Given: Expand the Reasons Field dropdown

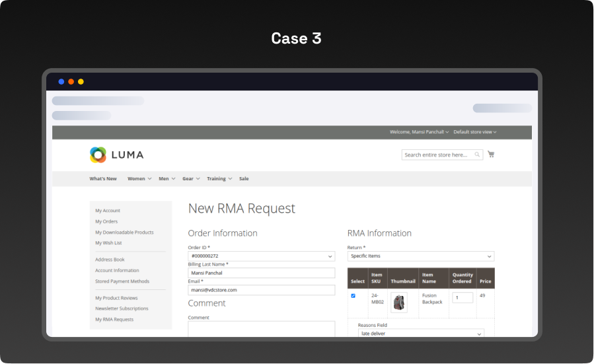Looking at the screenshot, I should 421,334.
